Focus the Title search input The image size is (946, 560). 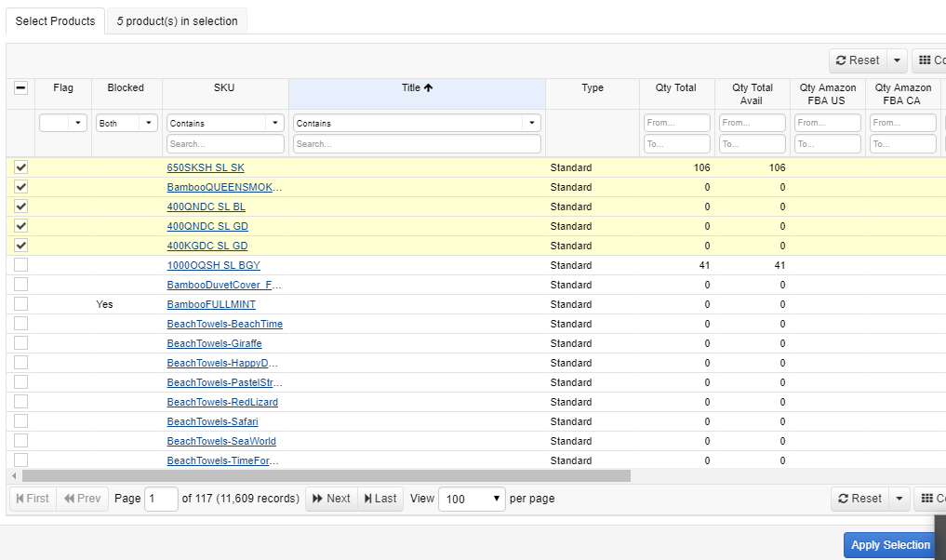(x=417, y=143)
